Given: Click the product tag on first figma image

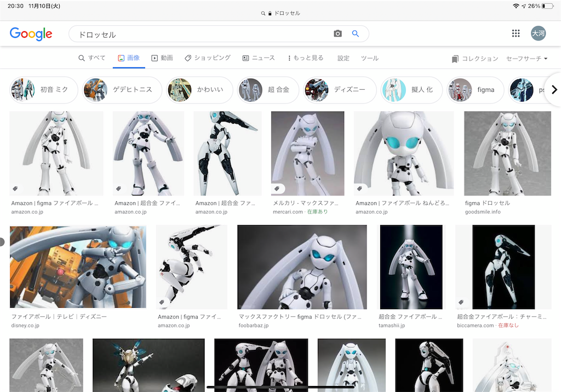Looking at the screenshot, I should [x=15, y=188].
